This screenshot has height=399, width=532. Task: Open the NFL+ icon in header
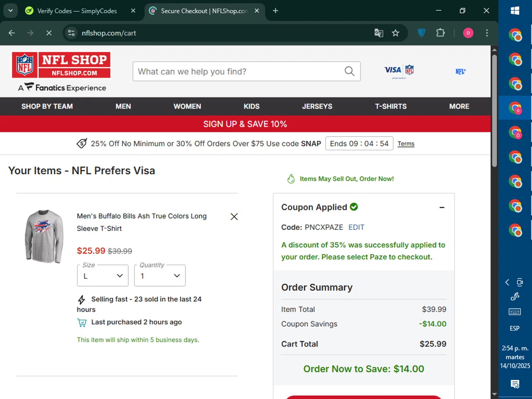tap(460, 71)
